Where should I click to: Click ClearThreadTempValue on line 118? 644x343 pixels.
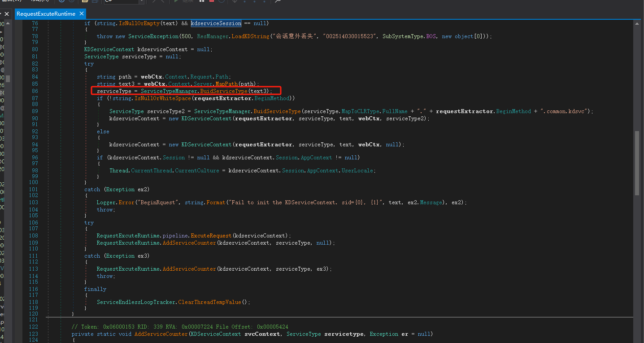(x=209, y=302)
